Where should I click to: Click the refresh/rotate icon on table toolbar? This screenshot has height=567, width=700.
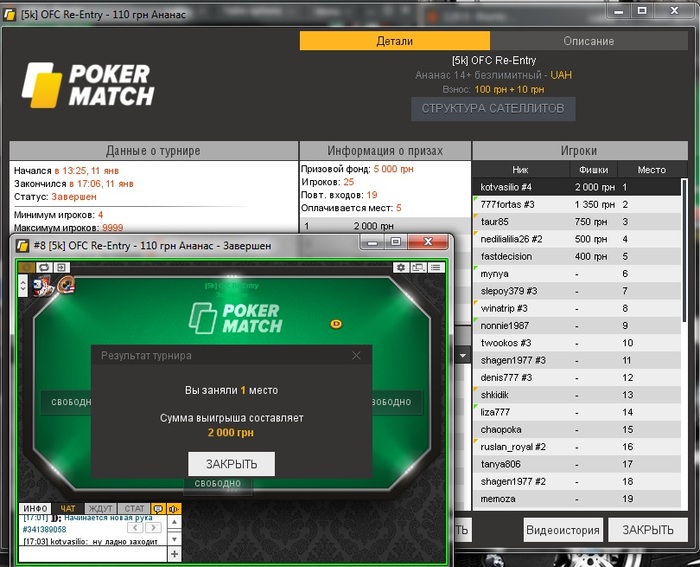(x=44, y=267)
